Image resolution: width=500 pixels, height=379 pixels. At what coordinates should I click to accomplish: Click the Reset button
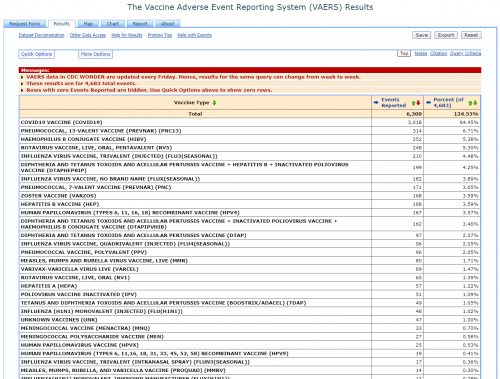coord(471,35)
